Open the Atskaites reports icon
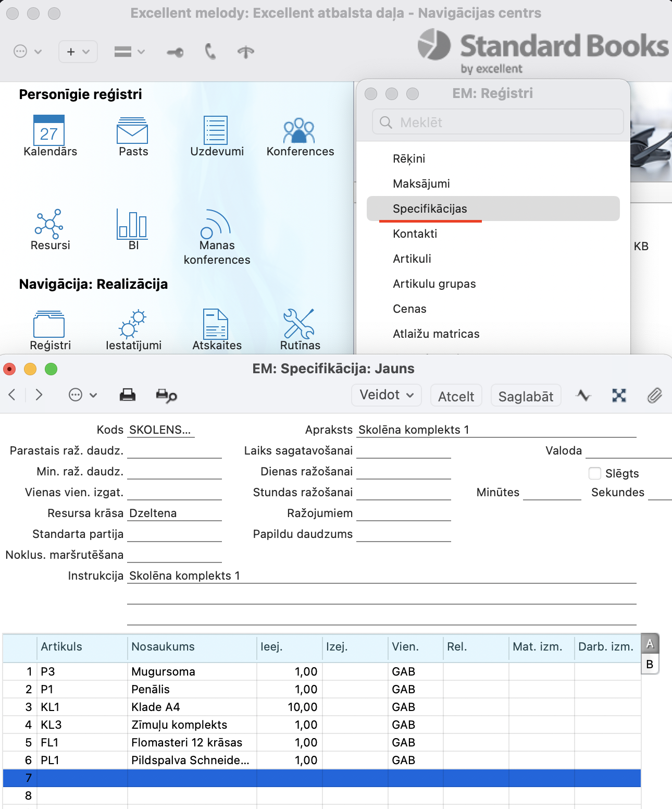 click(x=216, y=324)
